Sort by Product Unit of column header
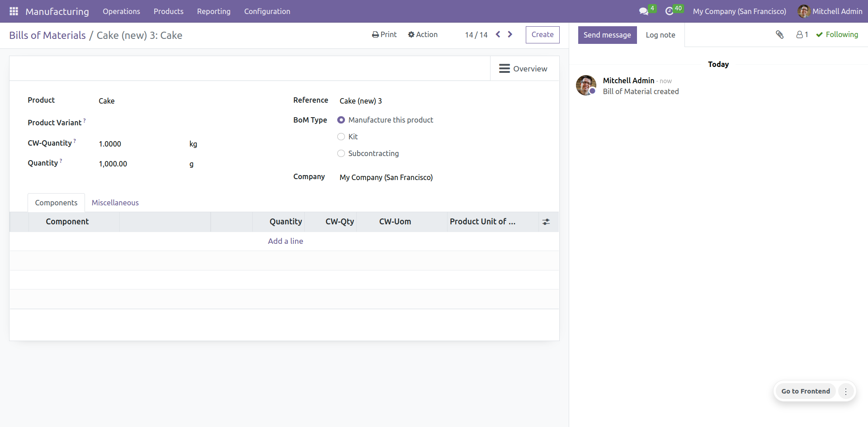The width and height of the screenshot is (868, 427). pos(493,222)
